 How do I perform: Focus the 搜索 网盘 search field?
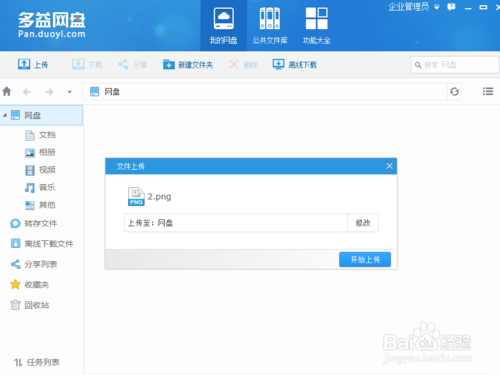pyautogui.click(x=455, y=65)
